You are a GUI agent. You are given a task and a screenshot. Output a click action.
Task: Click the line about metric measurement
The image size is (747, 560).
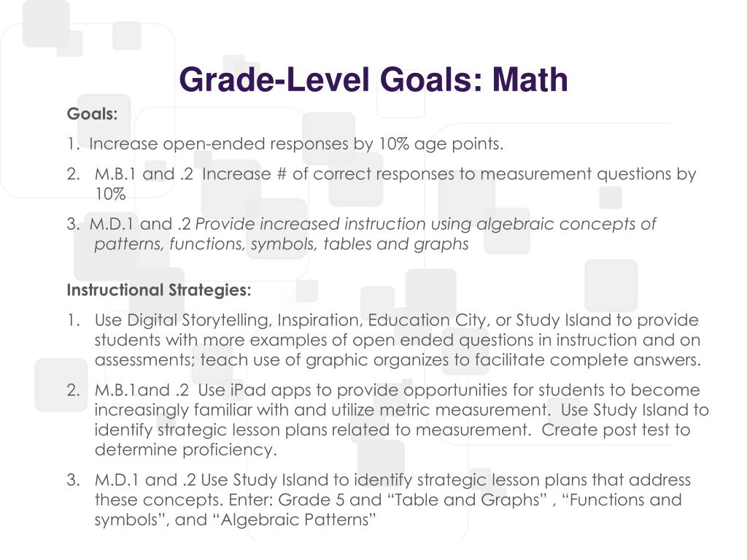click(402, 410)
